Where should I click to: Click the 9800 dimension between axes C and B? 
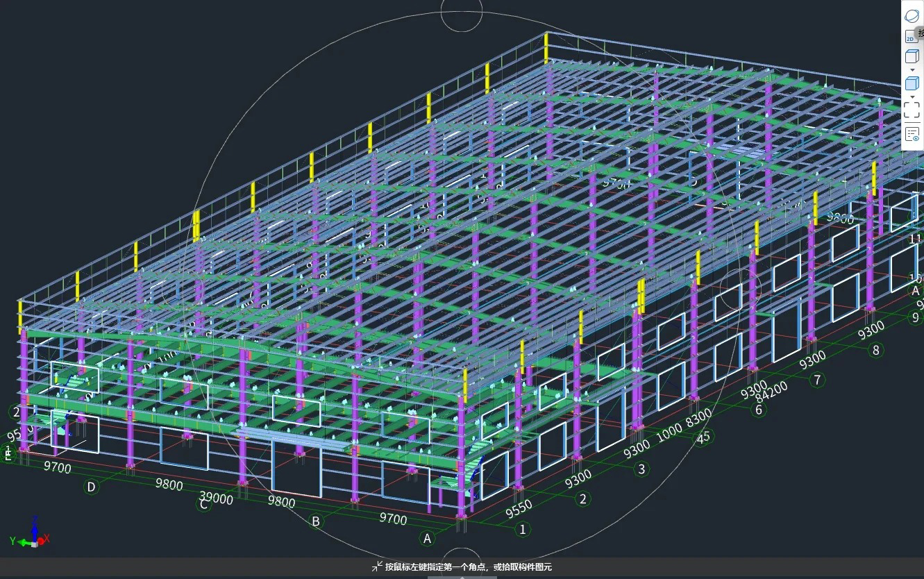[282, 501]
